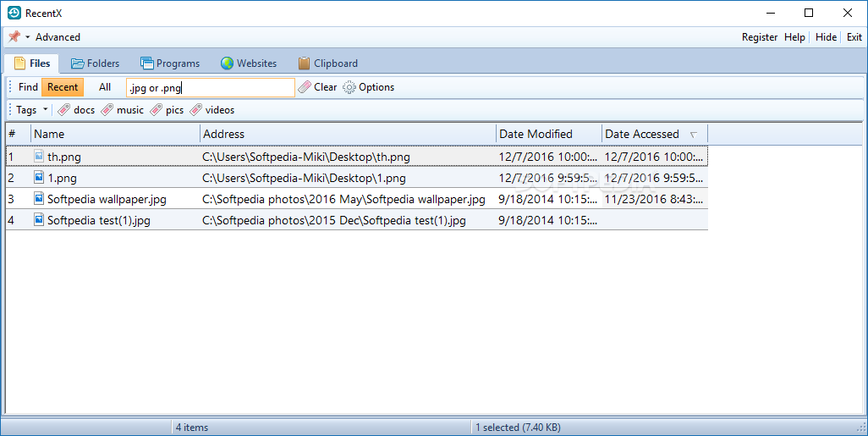Click address C:\Users\Softpedia-Miki\Desktop\1.png
The image size is (868, 436).
pyautogui.click(x=304, y=178)
